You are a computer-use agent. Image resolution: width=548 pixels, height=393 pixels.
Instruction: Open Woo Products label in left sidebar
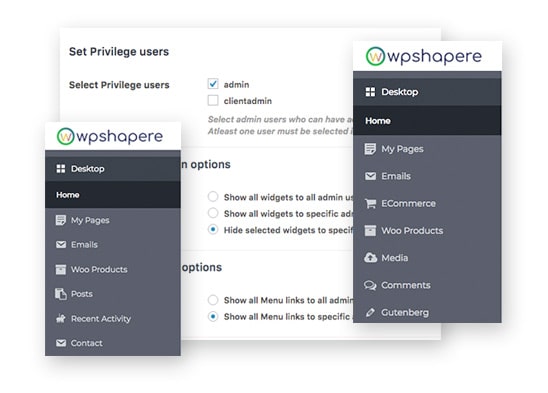[x=99, y=269]
